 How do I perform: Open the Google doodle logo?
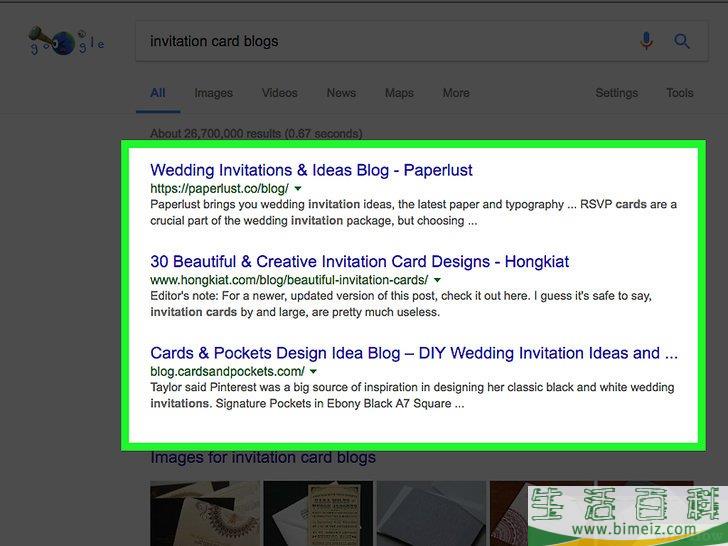click(x=65, y=41)
